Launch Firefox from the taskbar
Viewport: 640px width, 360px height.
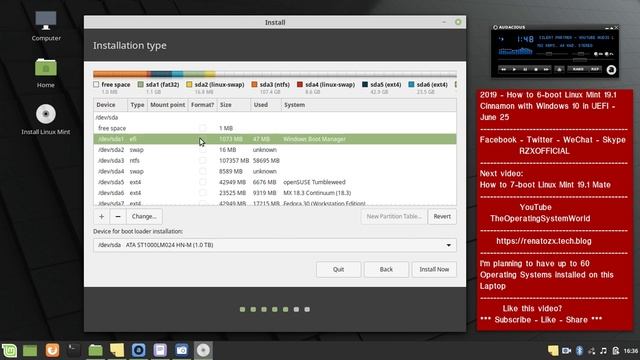(x=52, y=350)
